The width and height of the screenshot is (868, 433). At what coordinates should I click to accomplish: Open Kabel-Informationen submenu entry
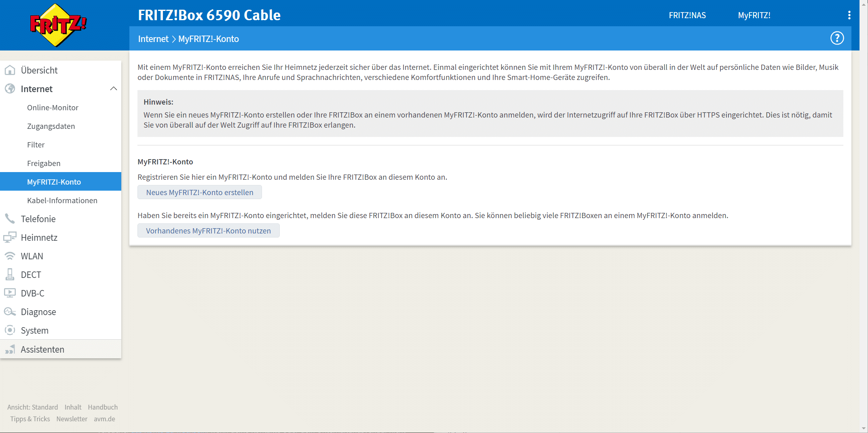click(62, 200)
